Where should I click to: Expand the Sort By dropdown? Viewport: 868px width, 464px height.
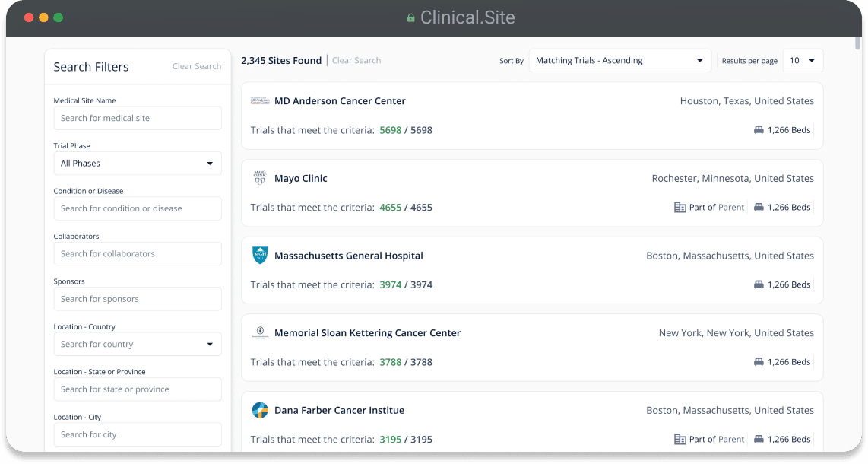coord(619,61)
